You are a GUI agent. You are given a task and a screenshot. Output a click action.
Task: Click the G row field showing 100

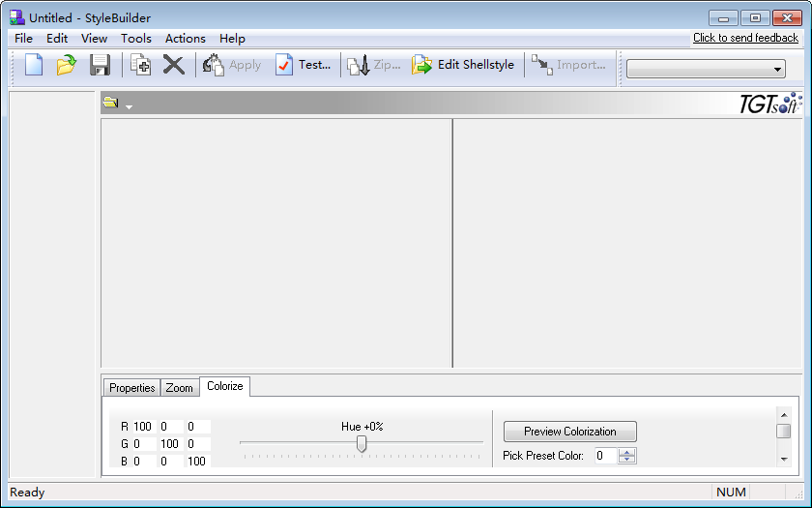point(171,444)
